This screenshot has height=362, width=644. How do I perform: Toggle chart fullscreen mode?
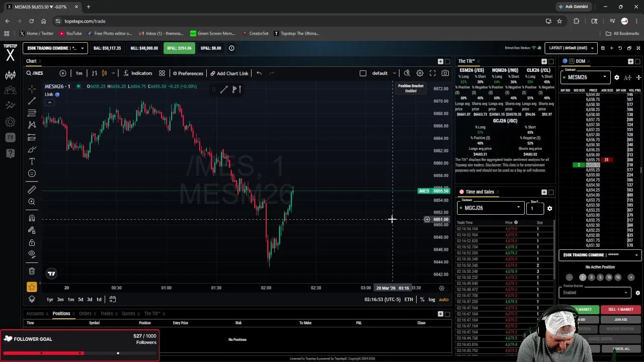433,73
